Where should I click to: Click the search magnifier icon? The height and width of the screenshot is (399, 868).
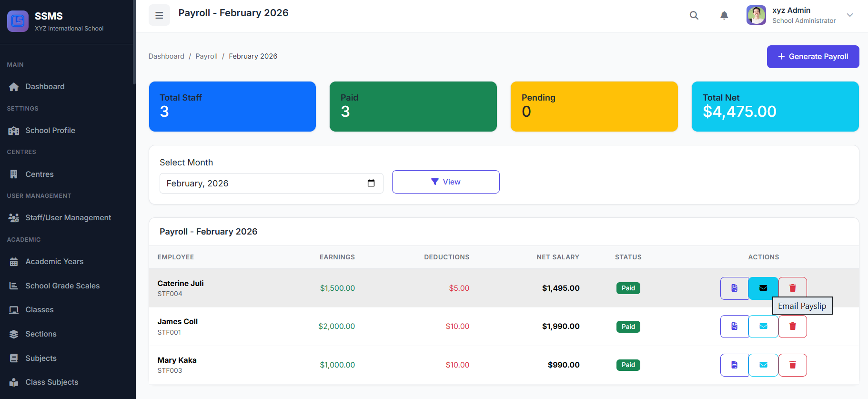[694, 15]
